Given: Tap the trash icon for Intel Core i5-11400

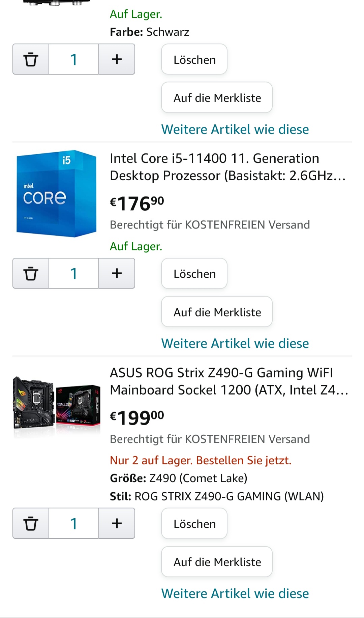Looking at the screenshot, I should point(31,273).
